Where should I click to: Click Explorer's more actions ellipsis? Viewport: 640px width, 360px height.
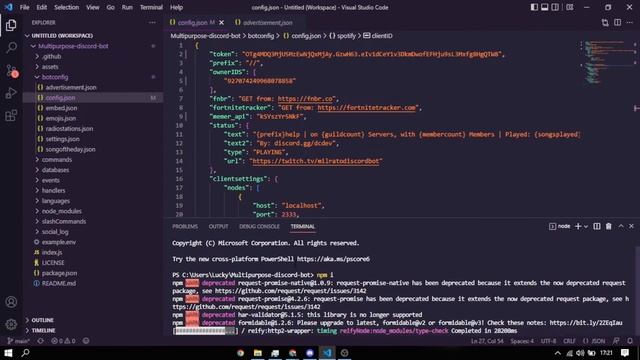(152, 22)
